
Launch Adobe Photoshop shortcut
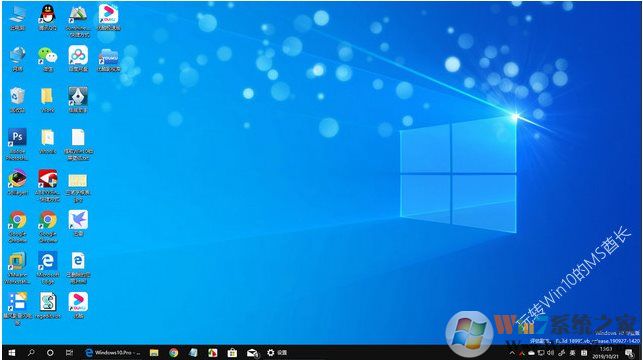click(17, 144)
